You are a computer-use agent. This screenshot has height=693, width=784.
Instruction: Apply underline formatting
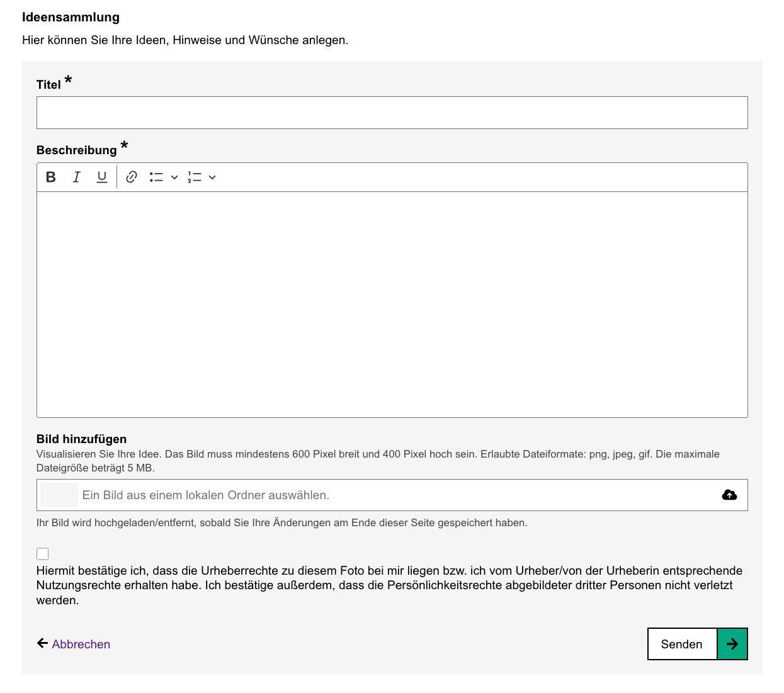pos(101,177)
